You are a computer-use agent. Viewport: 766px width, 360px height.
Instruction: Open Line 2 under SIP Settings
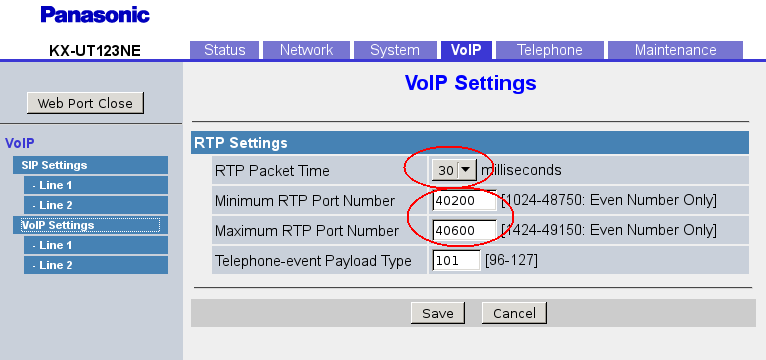(x=96, y=205)
